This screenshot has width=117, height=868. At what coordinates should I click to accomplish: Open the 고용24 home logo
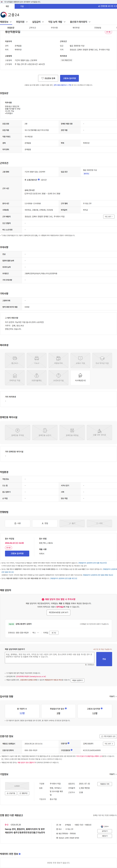tap(10, 15)
